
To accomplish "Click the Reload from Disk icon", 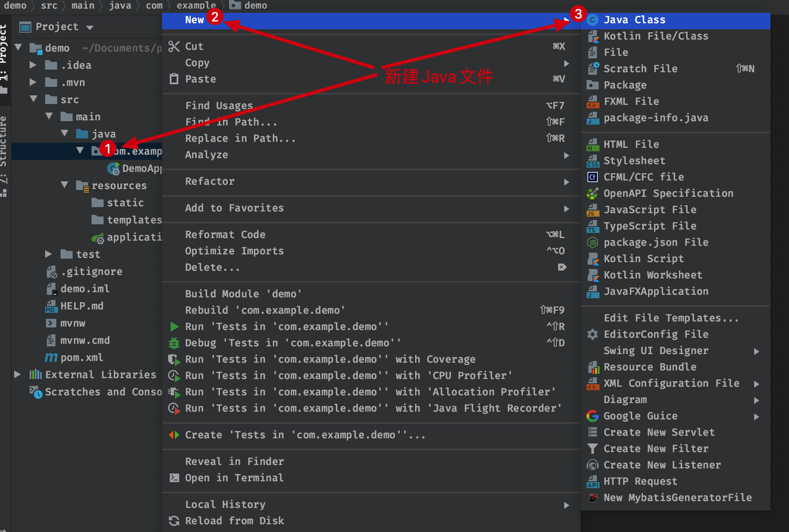I will 174,521.
